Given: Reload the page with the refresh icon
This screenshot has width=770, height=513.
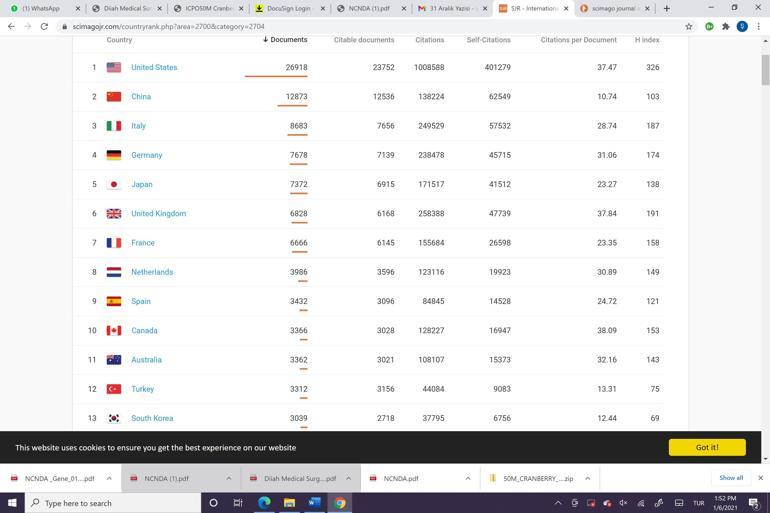Looking at the screenshot, I should (x=44, y=26).
